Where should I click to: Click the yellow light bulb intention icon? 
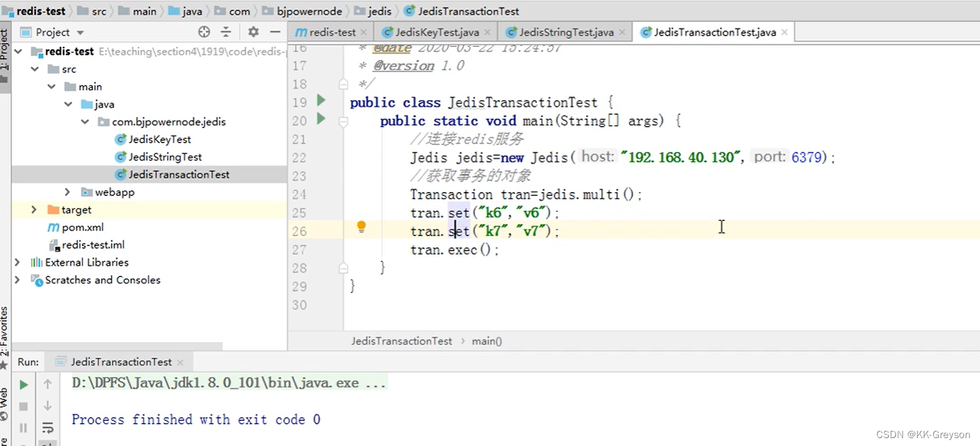click(361, 227)
